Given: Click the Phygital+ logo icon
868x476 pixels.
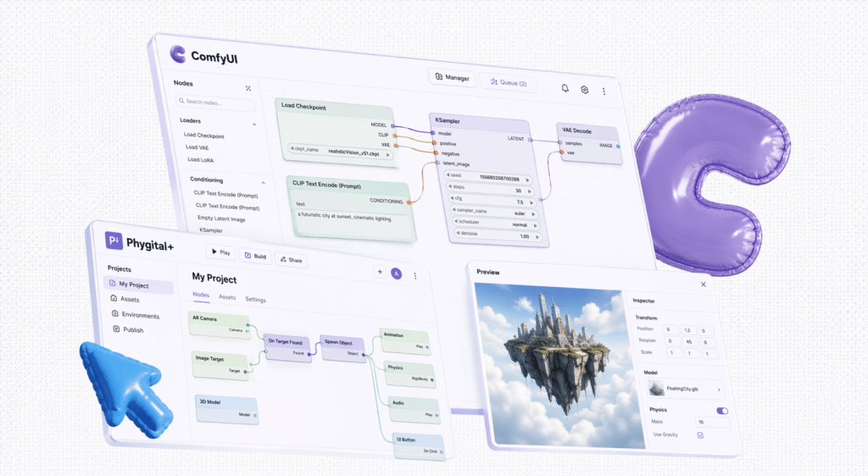Looking at the screenshot, I should coord(114,241).
